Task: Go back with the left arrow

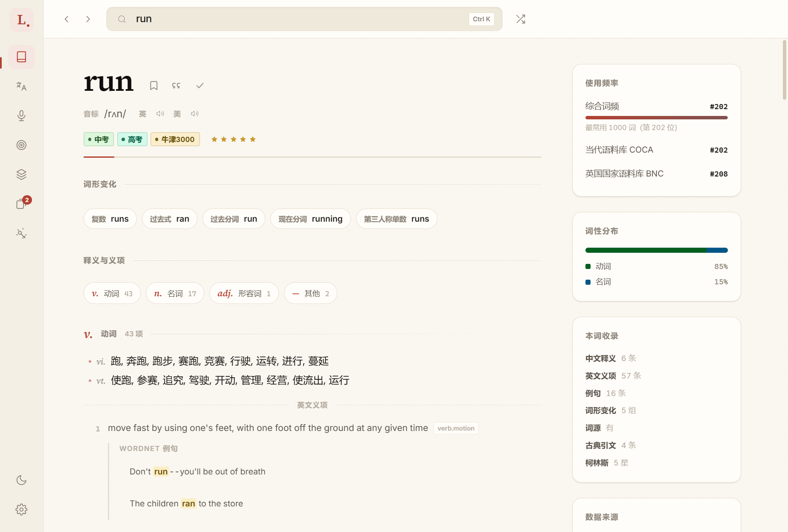Action: [x=67, y=19]
